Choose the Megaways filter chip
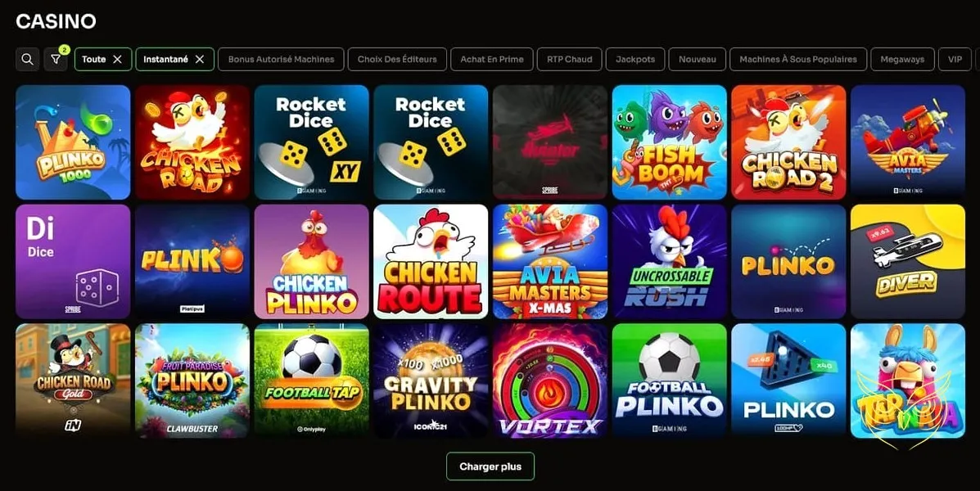Viewport: 980px width, 491px height. [902, 60]
